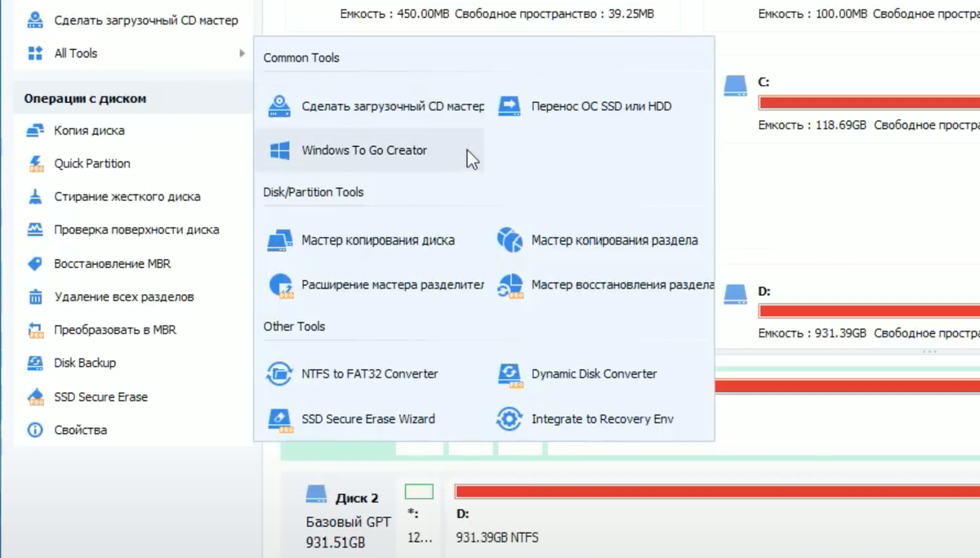Expand the All Tools submenu arrow

242,53
